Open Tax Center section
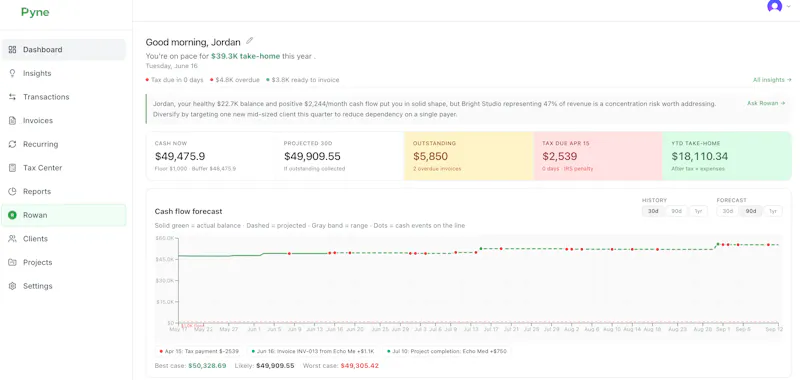The height and width of the screenshot is (380, 800). 64,168
